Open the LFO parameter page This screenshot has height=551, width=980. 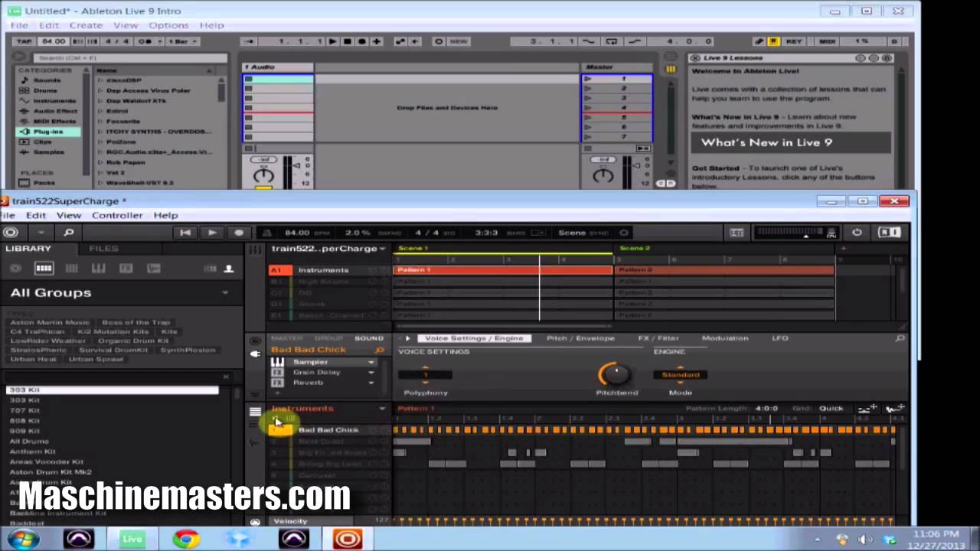(780, 338)
